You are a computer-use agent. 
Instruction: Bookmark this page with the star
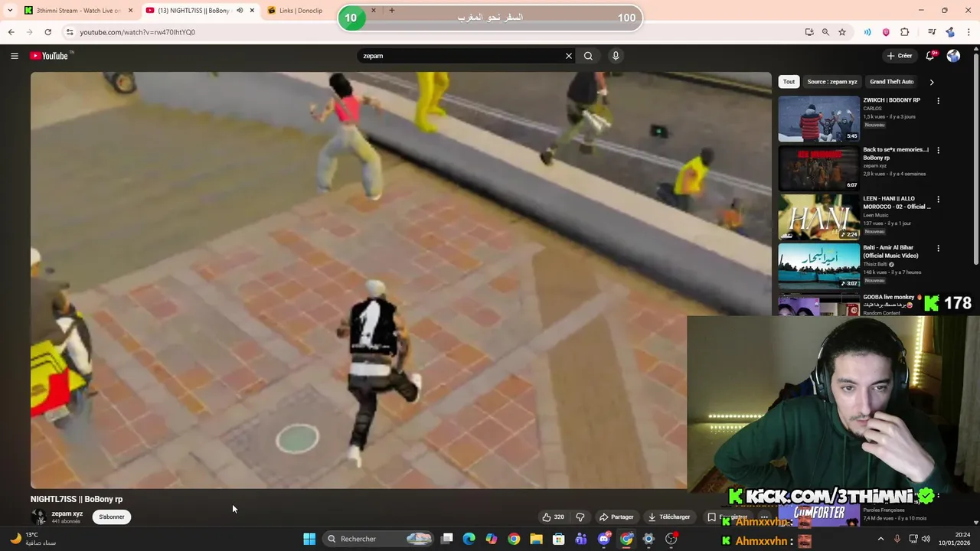point(842,32)
